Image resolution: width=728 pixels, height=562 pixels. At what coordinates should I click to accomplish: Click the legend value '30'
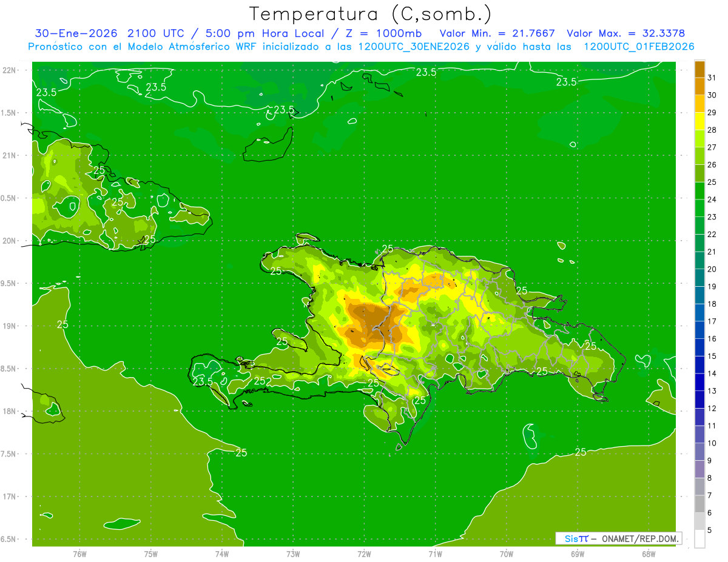(x=712, y=95)
